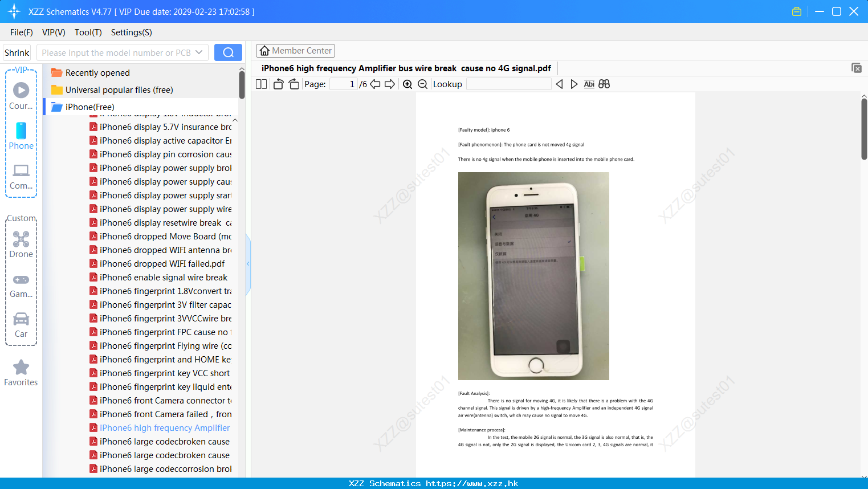Click the www.xzz.hk link in status bar
The image size is (868, 489).
[x=472, y=483]
